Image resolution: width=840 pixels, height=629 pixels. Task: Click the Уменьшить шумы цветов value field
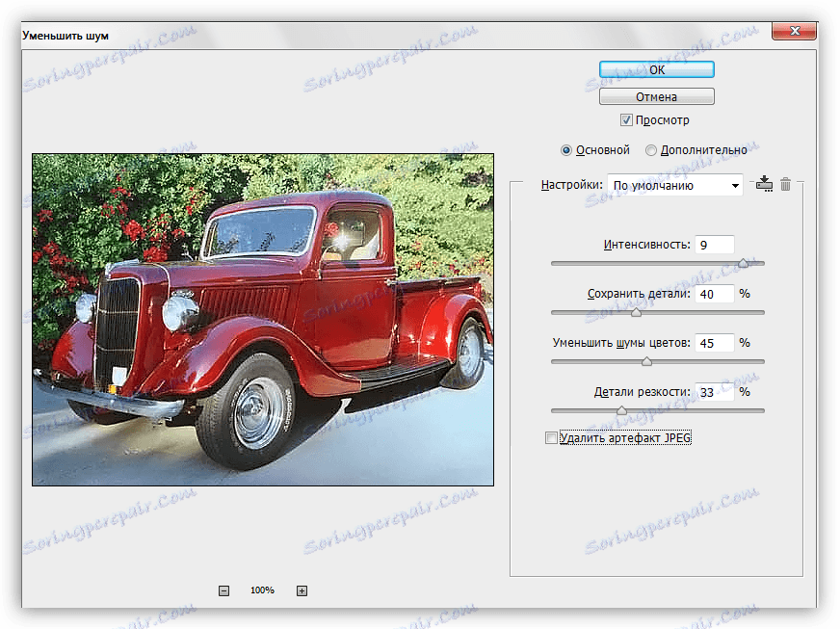(x=715, y=343)
